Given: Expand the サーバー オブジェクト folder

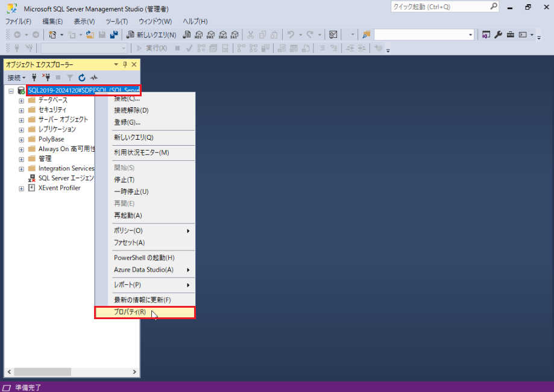Looking at the screenshot, I should [x=21, y=120].
